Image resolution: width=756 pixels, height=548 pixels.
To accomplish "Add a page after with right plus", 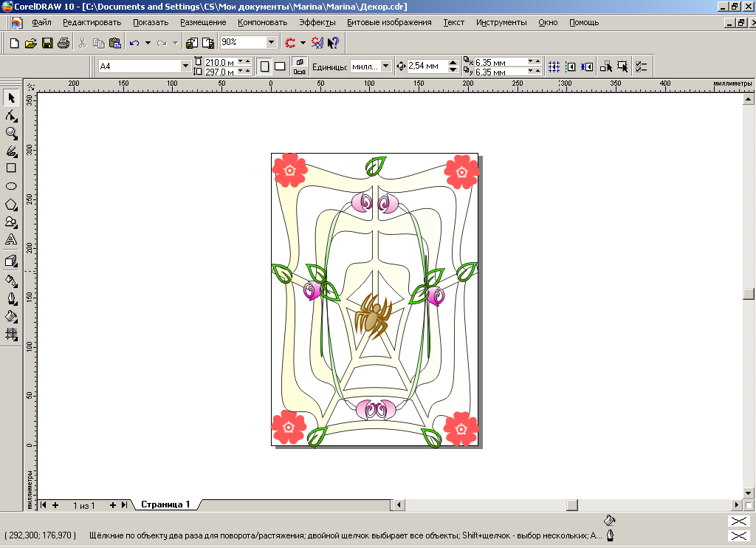I will (113, 505).
